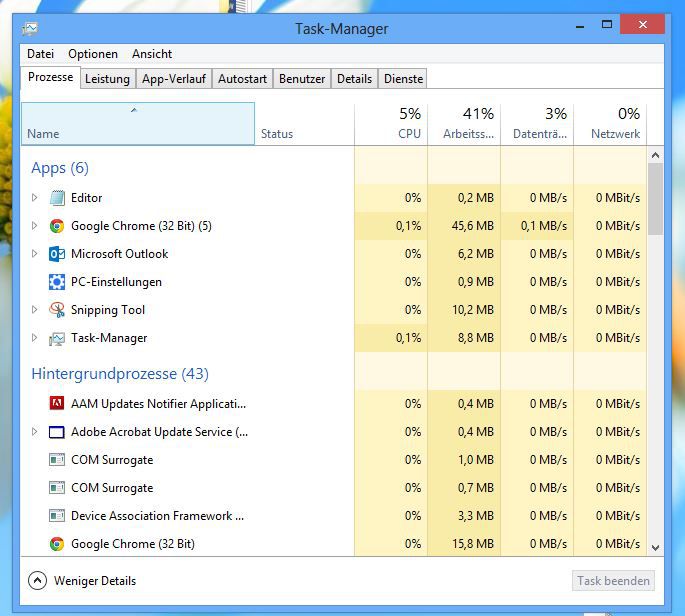
Task: Expand the Editor process group
Action: 35,198
